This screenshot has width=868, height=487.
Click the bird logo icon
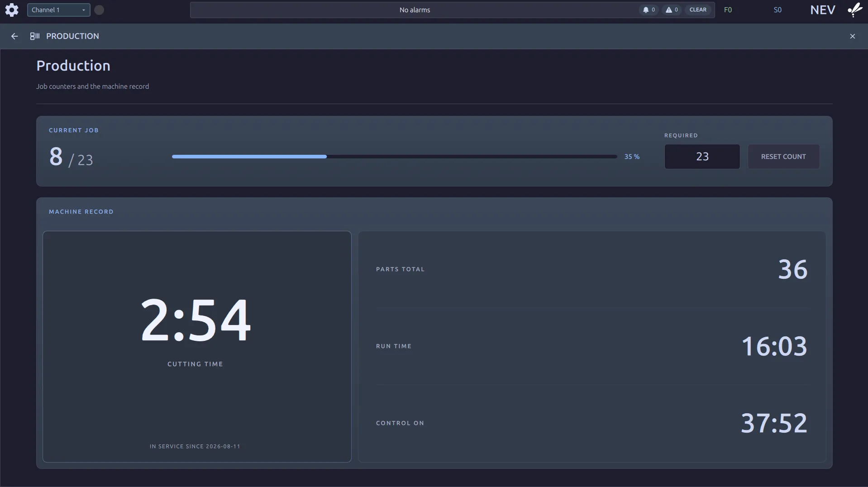pyautogui.click(x=855, y=10)
